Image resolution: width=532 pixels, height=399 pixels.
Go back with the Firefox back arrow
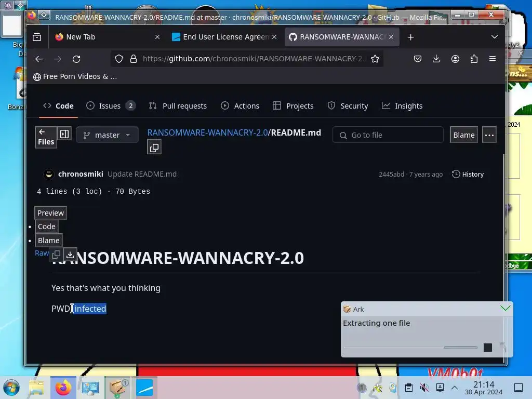click(39, 59)
